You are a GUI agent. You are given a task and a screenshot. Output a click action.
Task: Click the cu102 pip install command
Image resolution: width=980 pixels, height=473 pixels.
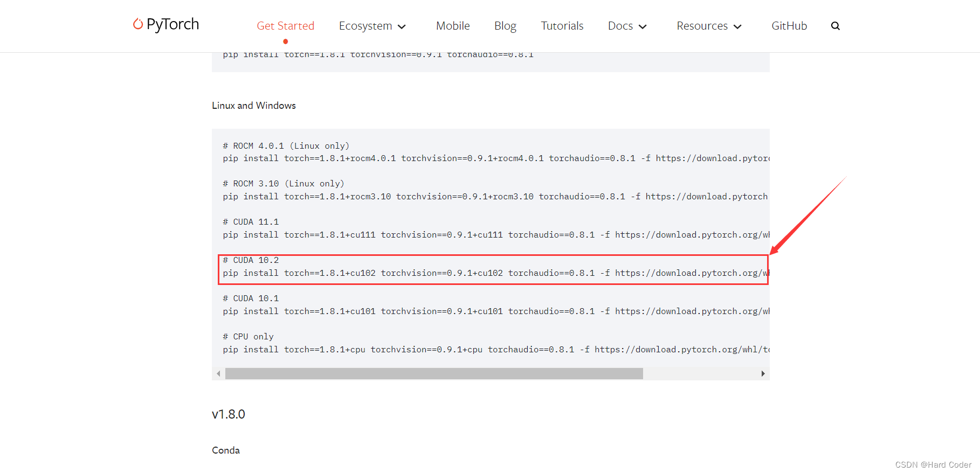pyautogui.click(x=496, y=273)
